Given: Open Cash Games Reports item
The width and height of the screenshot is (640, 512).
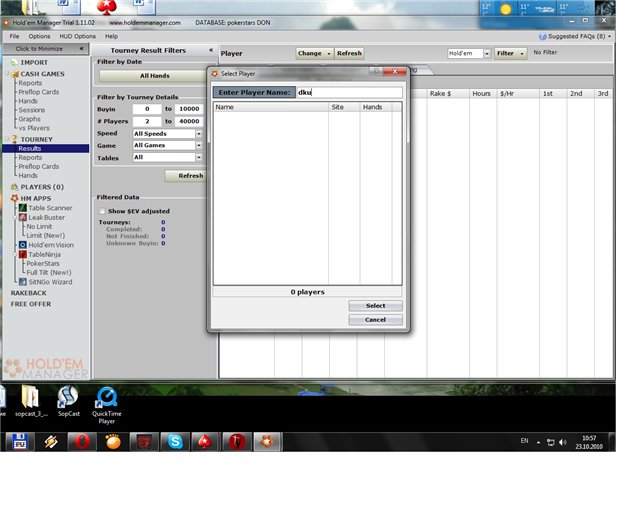Looking at the screenshot, I should [x=30, y=83].
